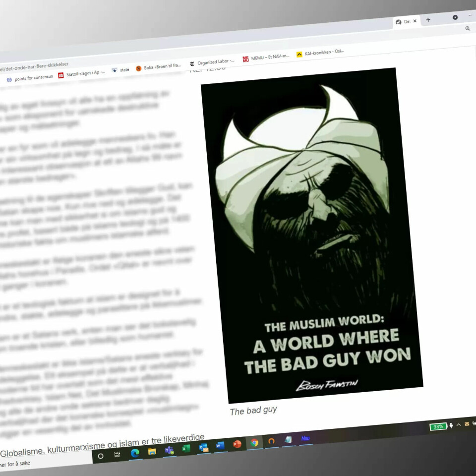
Task: Open Outlook from the taskbar
Action: click(x=203, y=447)
